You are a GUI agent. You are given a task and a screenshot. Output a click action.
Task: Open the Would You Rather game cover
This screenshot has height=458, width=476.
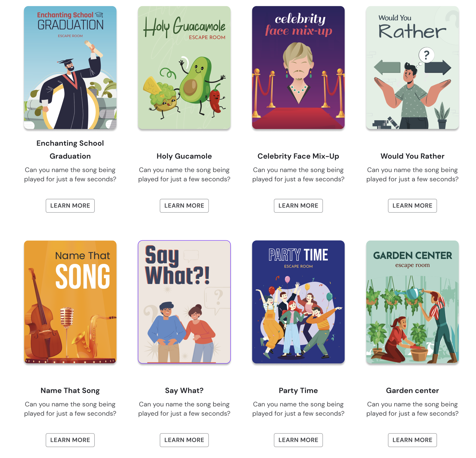412,68
